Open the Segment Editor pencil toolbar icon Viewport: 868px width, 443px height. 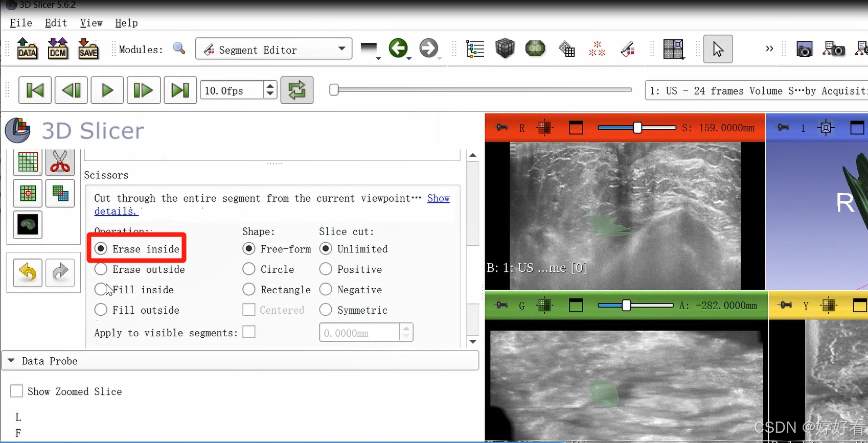(x=628, y=49)
